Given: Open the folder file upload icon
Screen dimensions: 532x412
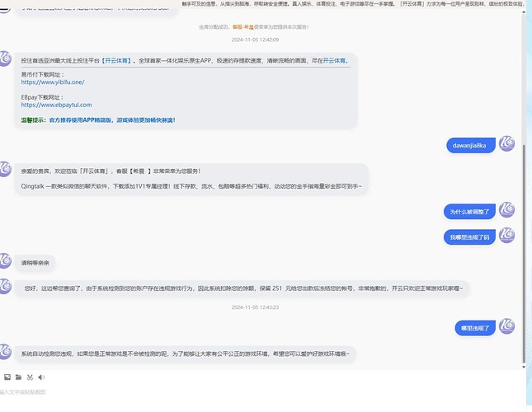Looking at the screenshot, I should click(x=18, y=377).
